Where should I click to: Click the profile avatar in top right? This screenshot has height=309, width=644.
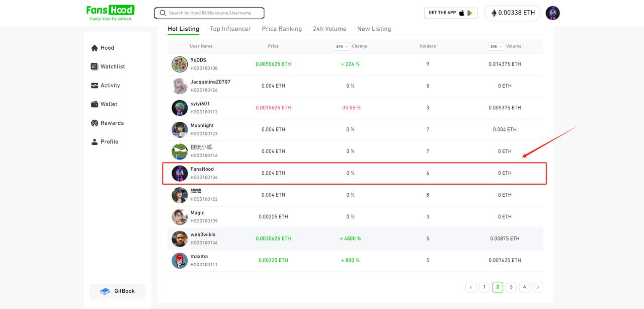tap(552, 13)
